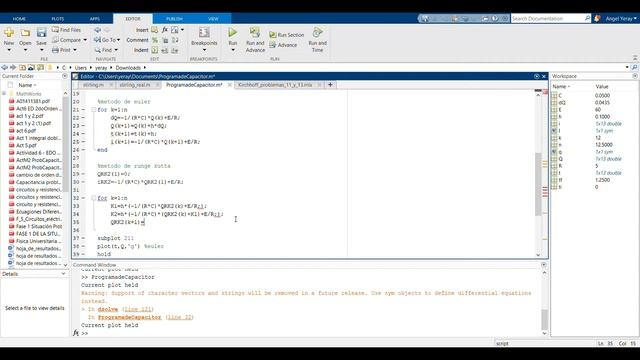Expand the Compare dropdown arrow
The width and height of the screenshot is (640, 360).
pos(85,40)
